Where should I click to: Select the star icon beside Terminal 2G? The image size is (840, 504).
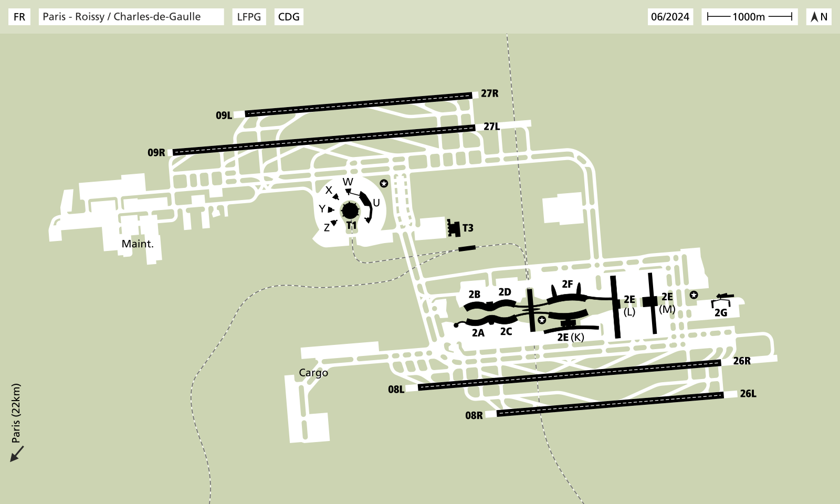pos(693,295)
